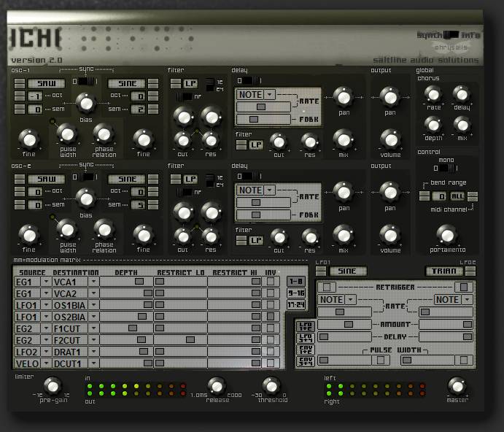Click chorus rate knob
This screenshot has width=504, height=432.
pyautogui.click(x=433, y=95)
